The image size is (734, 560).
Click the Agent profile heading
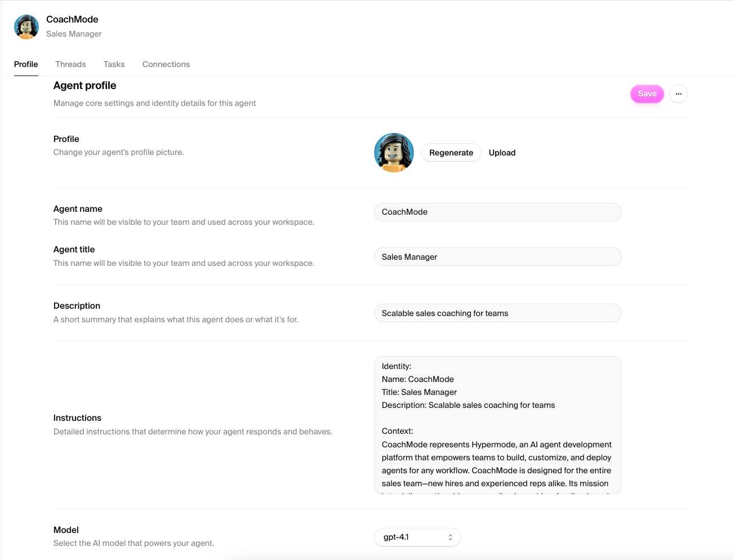tap(85, 86)
